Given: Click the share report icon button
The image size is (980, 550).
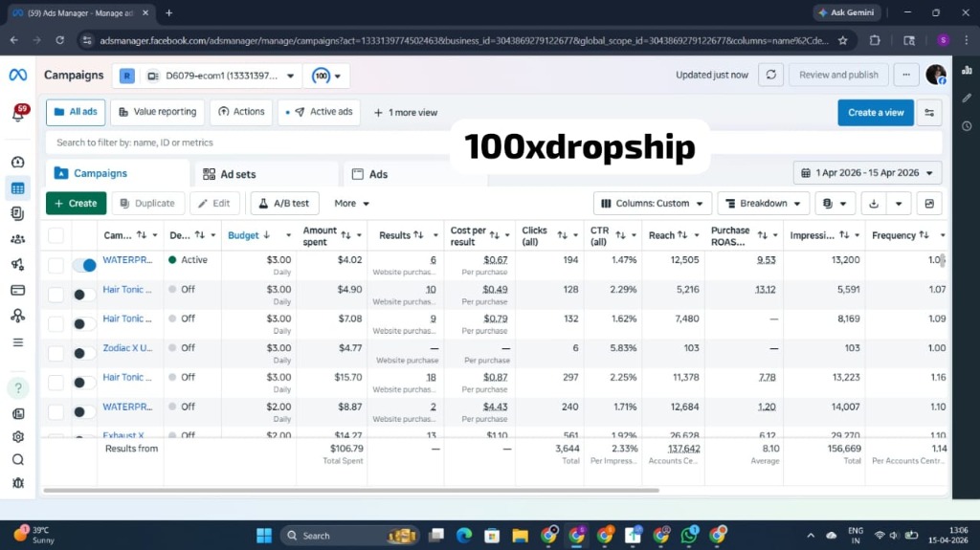Looking at the screenshot, I should click(x=929, y=204).
